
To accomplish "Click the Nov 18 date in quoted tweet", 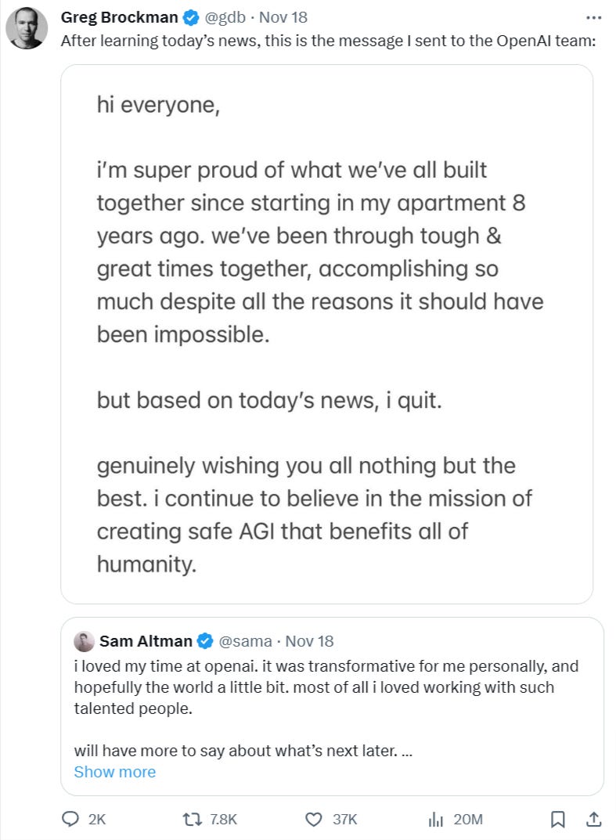I will (309, 641).
